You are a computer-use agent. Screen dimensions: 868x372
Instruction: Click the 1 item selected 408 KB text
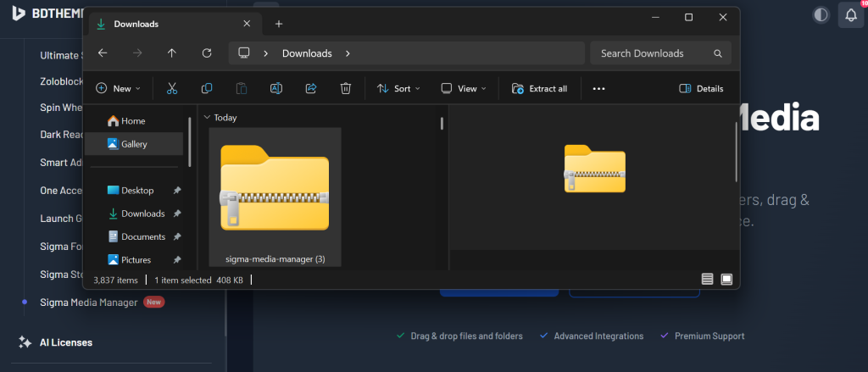tap(198, 280)
